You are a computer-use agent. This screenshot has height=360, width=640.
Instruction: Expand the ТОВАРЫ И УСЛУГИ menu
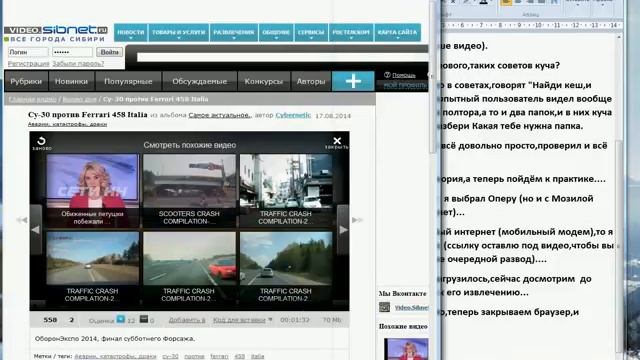(x=178, y=33)
